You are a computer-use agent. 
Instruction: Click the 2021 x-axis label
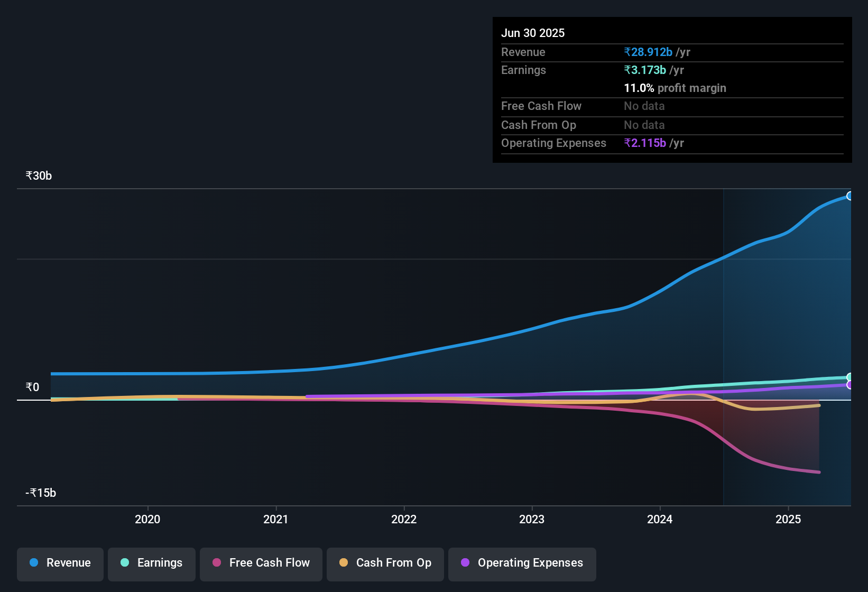coord(276,520)
